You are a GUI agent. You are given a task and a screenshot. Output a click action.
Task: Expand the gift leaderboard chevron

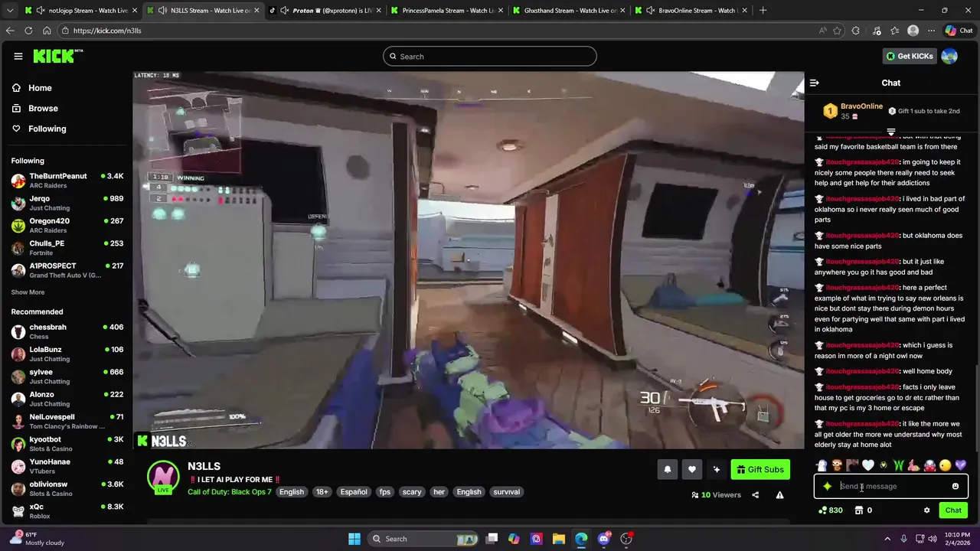coord(891,132)
